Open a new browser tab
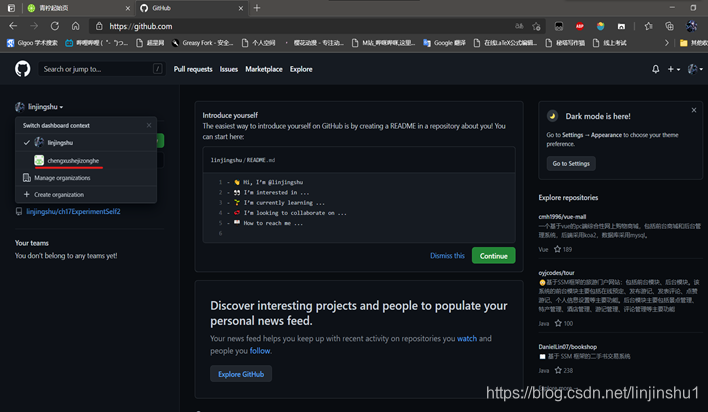The height and width of the screenshot is (412, 708). coord(257,8)
